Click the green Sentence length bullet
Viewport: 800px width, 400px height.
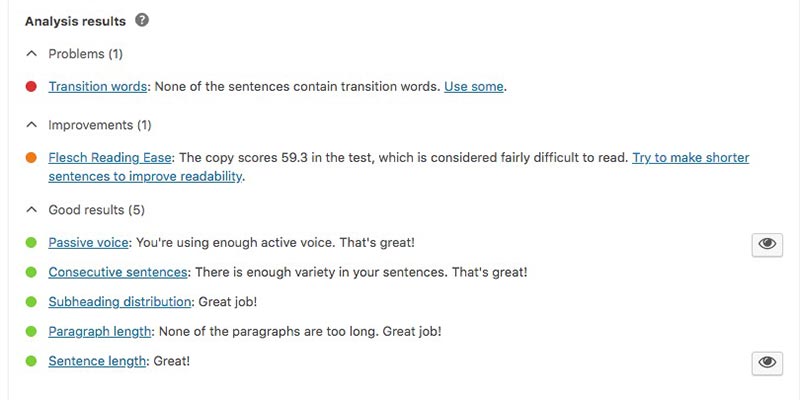pos(31,361)
